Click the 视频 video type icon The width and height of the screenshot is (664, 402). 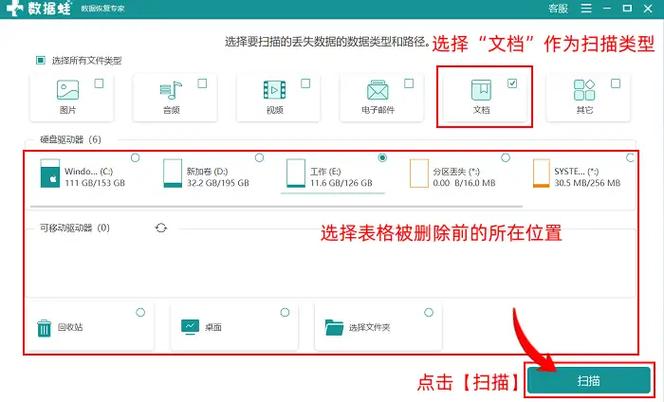[274, 90]
